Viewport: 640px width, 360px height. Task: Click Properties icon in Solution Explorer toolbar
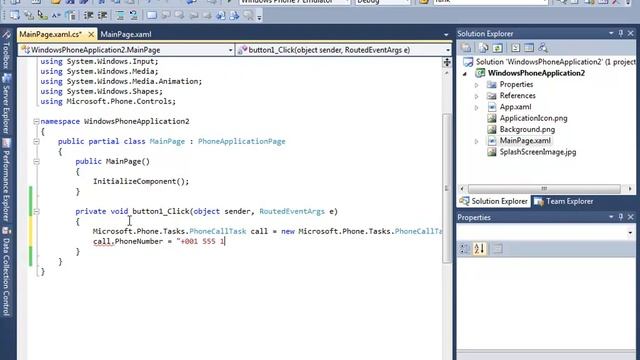(466, 48)
